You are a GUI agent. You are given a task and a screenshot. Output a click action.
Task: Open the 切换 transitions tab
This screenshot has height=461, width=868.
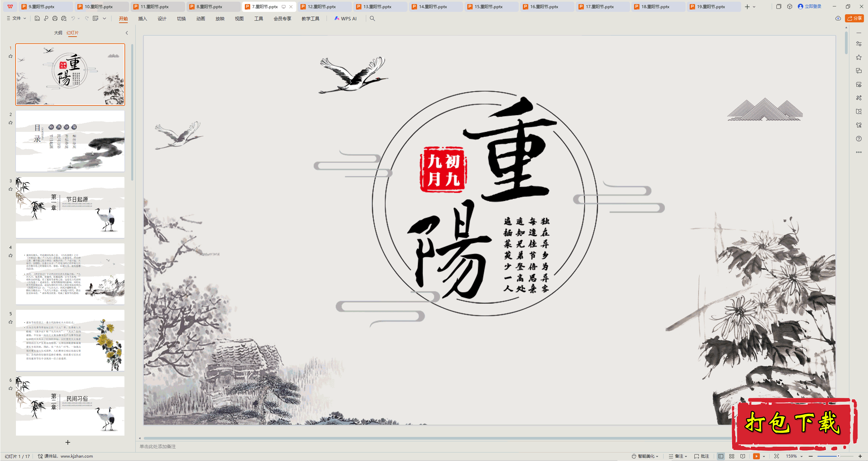tap(181, 19)
